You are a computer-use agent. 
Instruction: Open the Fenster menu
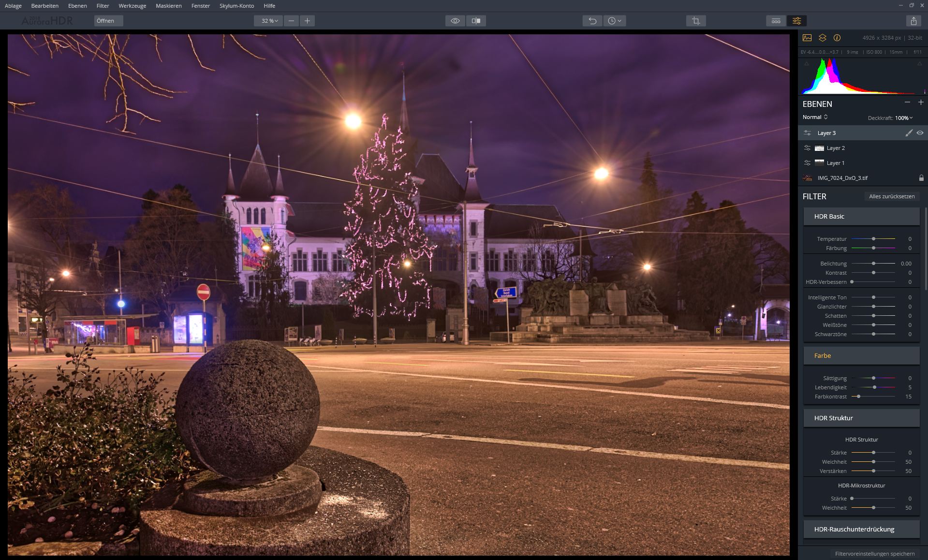(x=201, y=6)
